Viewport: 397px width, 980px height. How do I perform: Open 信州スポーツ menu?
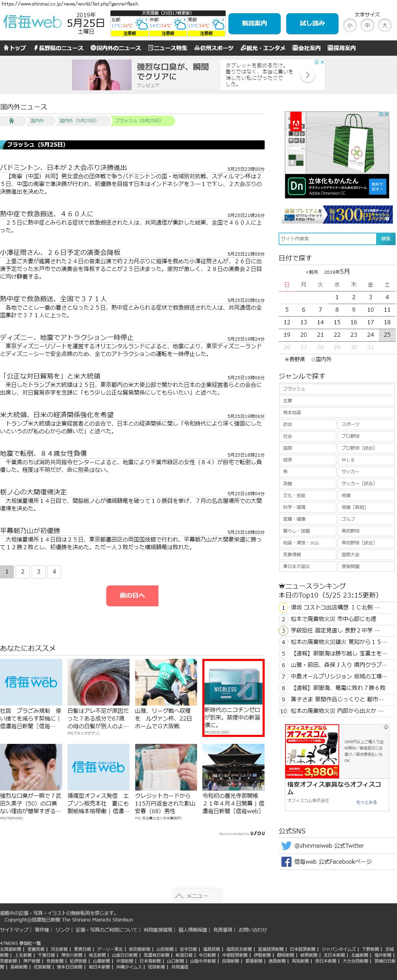(x=214, y=48)
